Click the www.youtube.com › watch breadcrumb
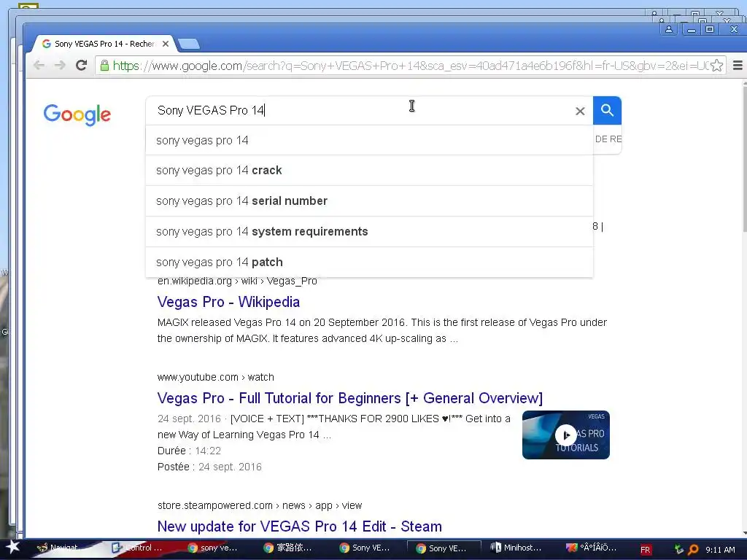 point(215,377)
